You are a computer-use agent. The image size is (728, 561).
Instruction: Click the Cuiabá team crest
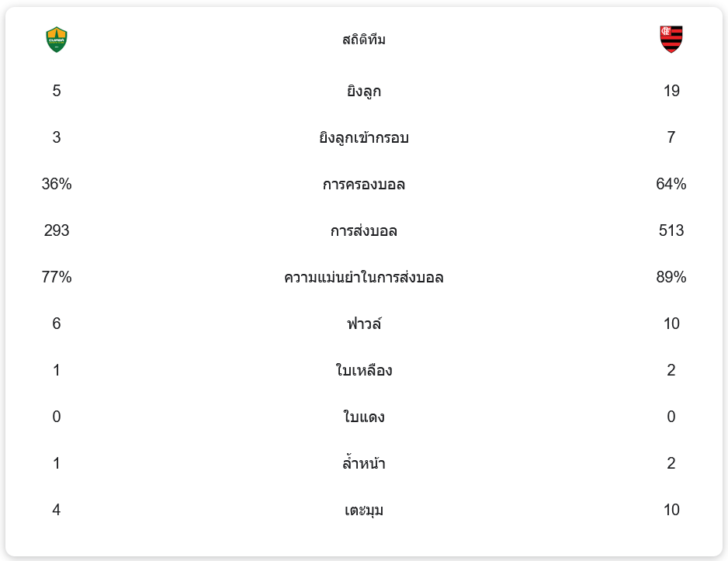coord(57,40)
